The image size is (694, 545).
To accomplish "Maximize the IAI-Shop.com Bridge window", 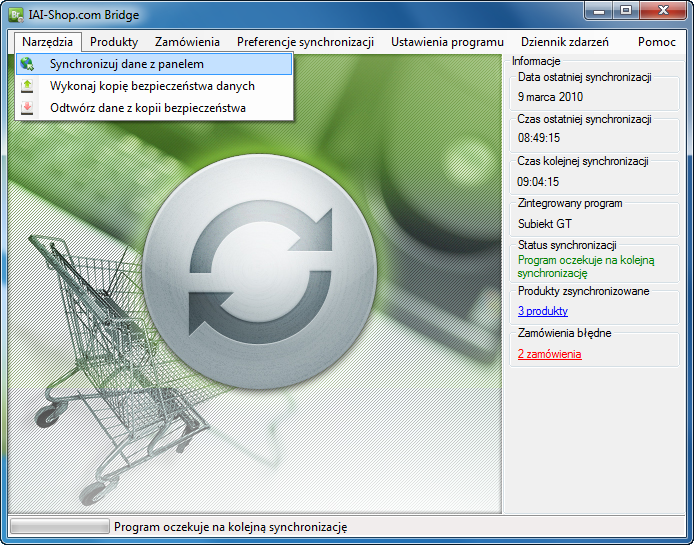I will (626, 11).
